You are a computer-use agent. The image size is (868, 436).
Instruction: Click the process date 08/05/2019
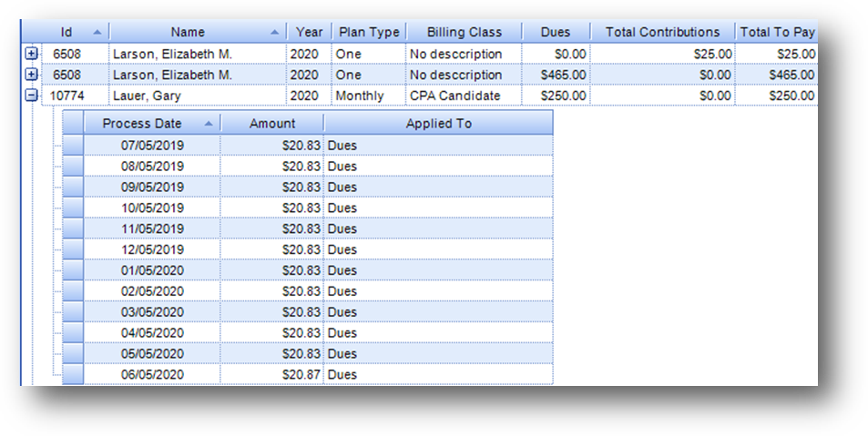(x=152, y=166)
